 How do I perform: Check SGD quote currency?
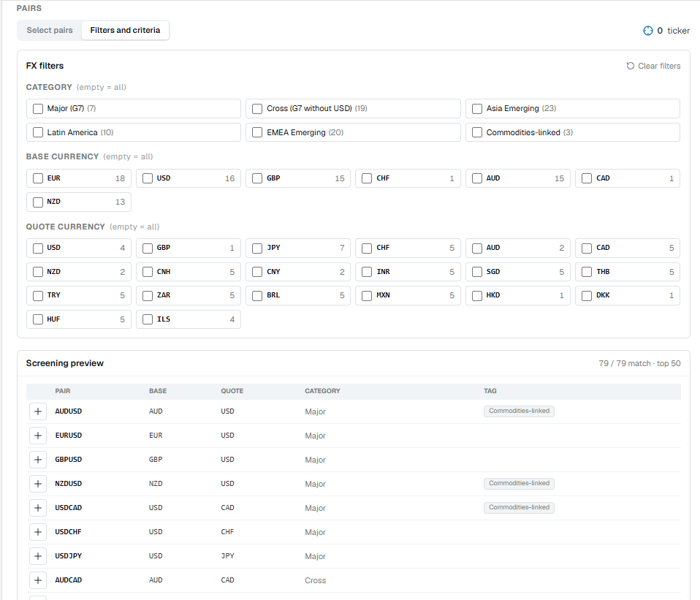point(477,272)
